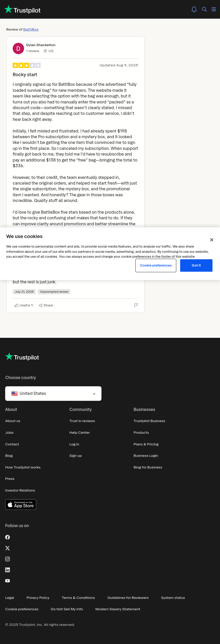Open the Press footer link
This screenshot has height=644, width=220.
click(x=10, y=479)
